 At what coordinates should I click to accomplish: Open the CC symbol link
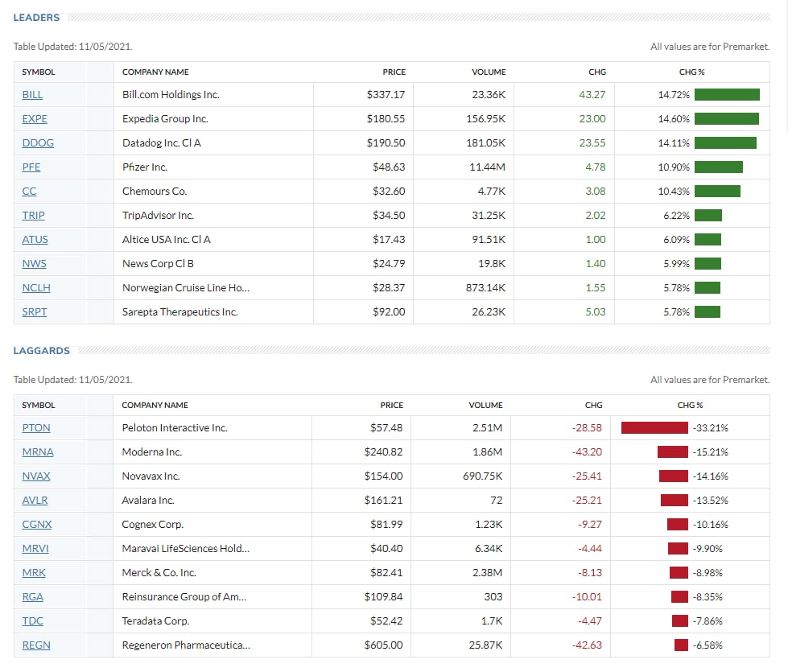pyautogui.click(x=29, y=191)
